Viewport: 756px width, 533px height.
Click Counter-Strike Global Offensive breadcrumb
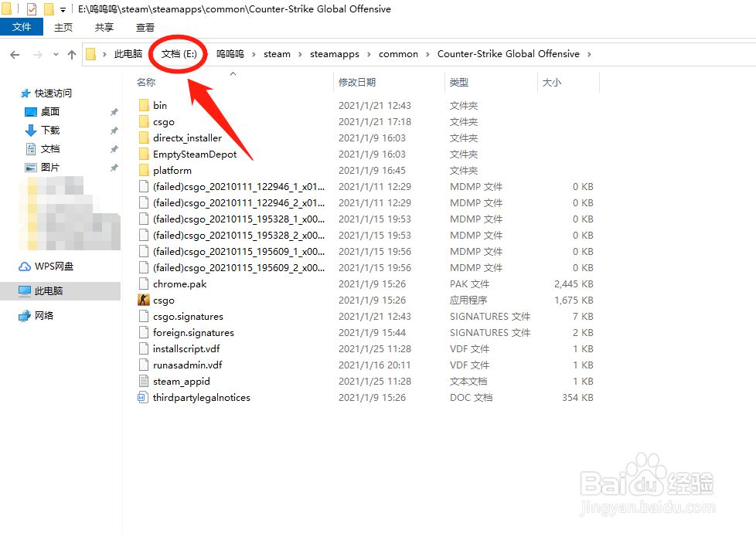[508, 54]
